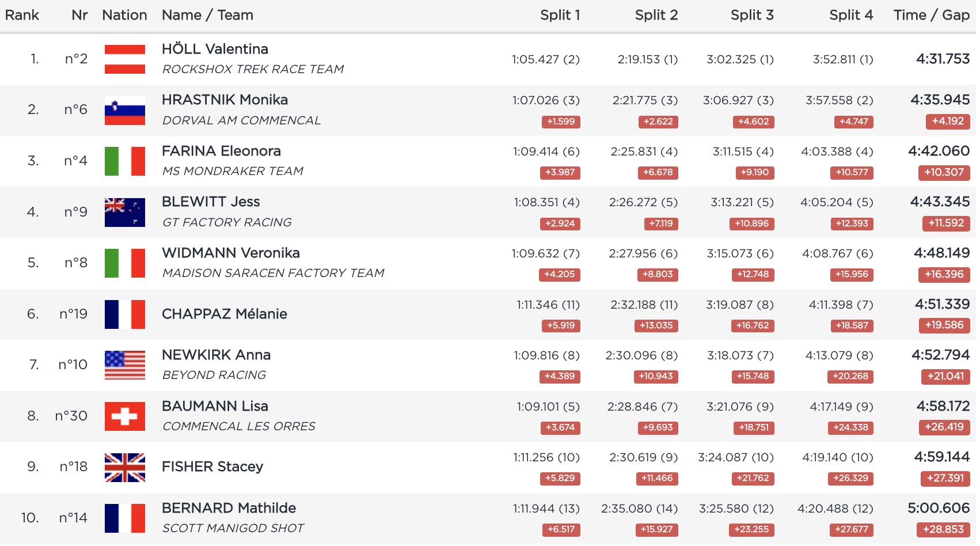This screenshot has width=980, height=546.
Task: Click the Swiss flag beside Baumann Lisa
Action: point(124,416)
